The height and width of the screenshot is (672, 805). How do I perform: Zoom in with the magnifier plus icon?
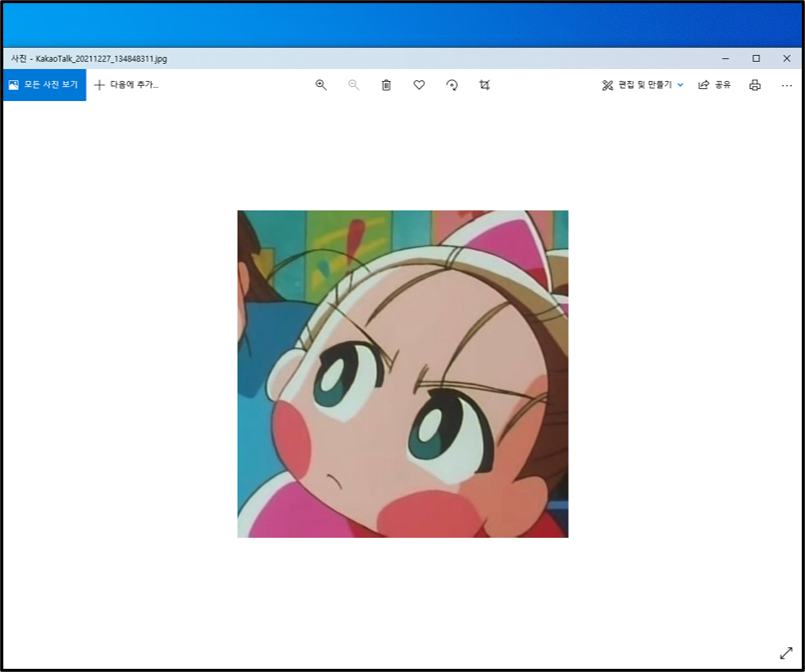pos(321,85)
